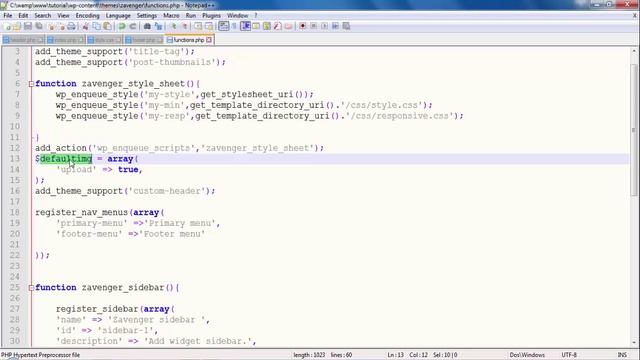Toggle the Indent Guide toolbar button
The image size is (640, 360).
pos(245,26)
